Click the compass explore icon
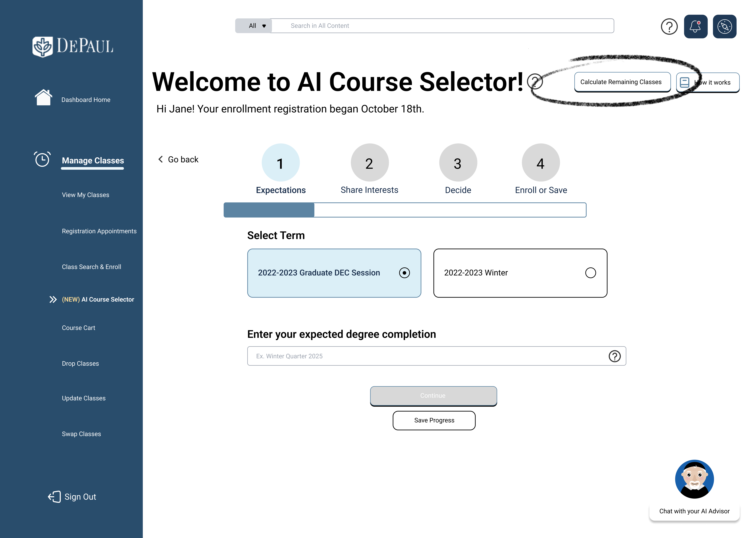Image resolution: width=756 pixels, height=538 pixels. pyautogui.click(x=724, y=27)
